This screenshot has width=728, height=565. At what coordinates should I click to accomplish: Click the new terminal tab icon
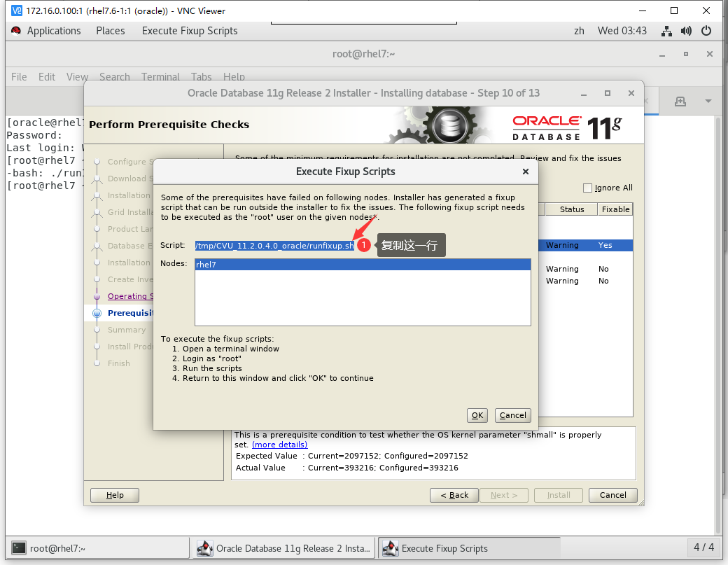(x=680, y=102)
